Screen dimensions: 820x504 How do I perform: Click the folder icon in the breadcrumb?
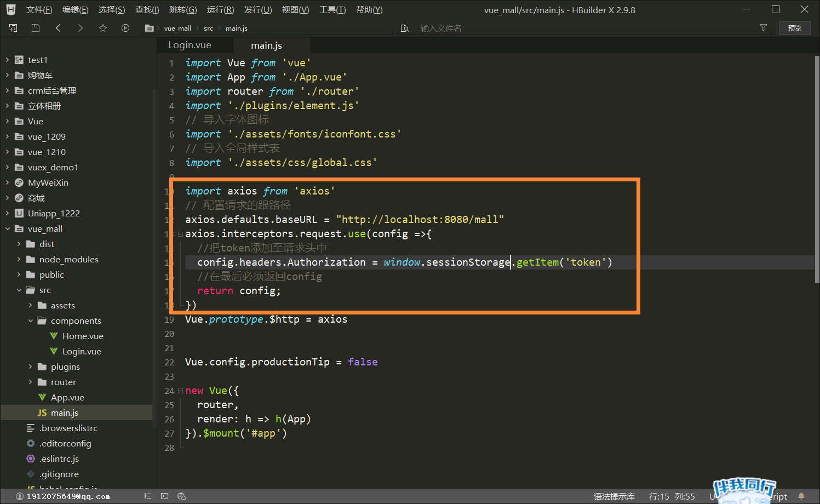click(149, 28)
